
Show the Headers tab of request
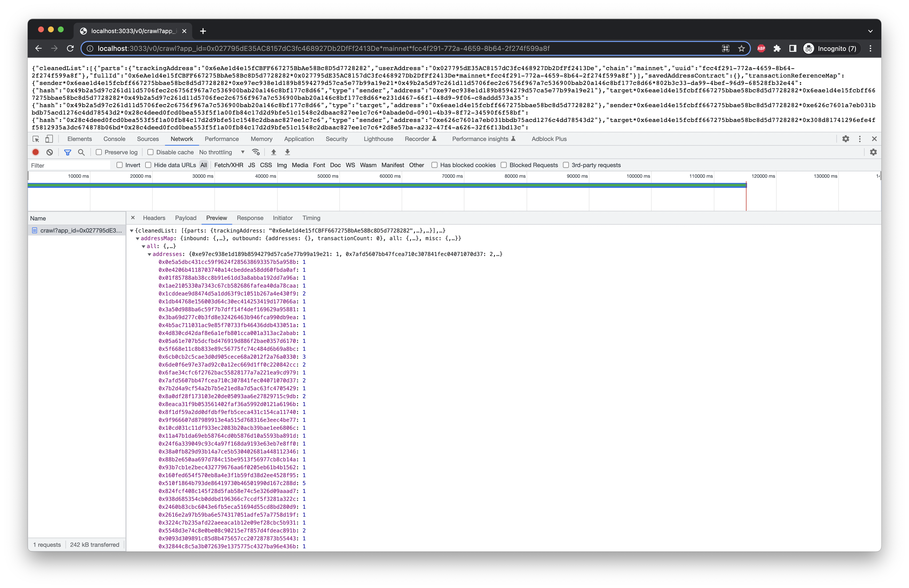coord(154,218)
